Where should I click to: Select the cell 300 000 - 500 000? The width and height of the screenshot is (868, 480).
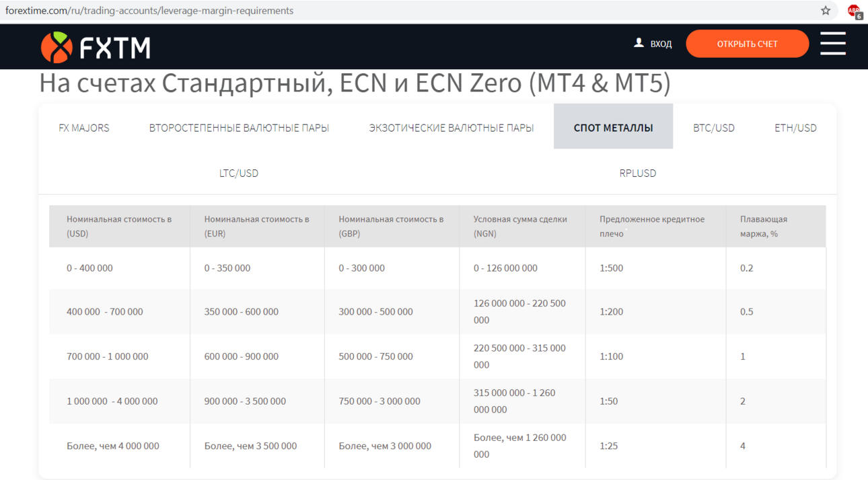tap(376, 312)
